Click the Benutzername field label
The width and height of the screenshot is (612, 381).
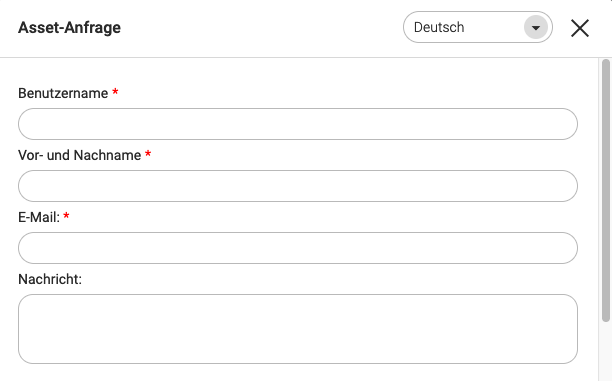pos(63,93)
